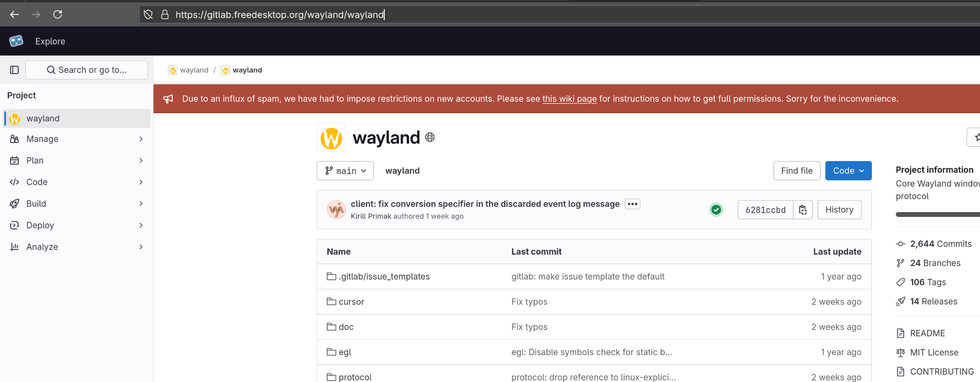The height and width of the screenshot is (382, 980).
Task: Open the 2,644 Commits link
Action: click(933, 244)
